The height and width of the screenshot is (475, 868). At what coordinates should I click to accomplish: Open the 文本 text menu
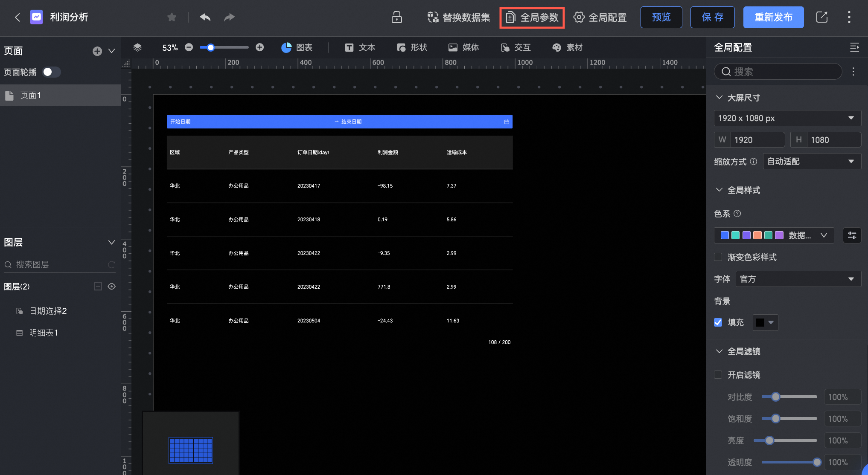pos(360,47)
